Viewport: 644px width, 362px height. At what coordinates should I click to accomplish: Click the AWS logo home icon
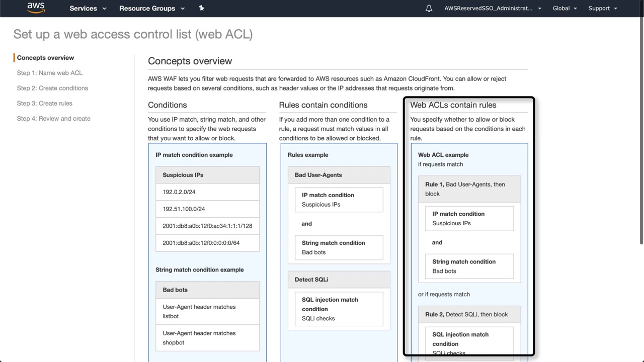[x=36, y=8]
